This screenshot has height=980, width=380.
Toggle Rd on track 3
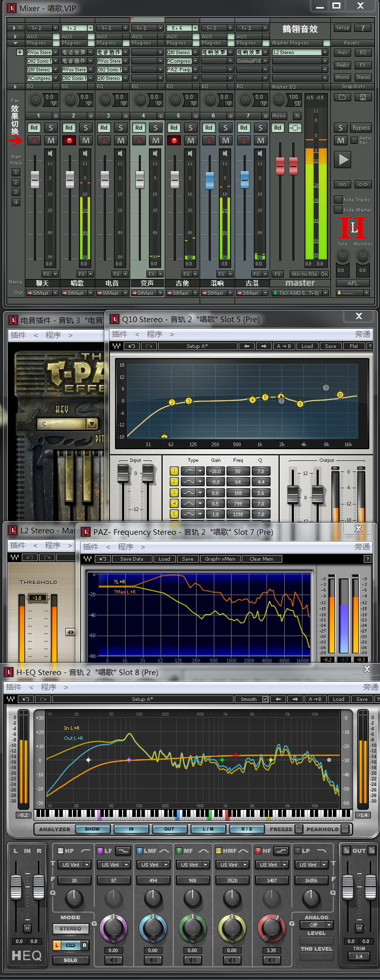103,128
